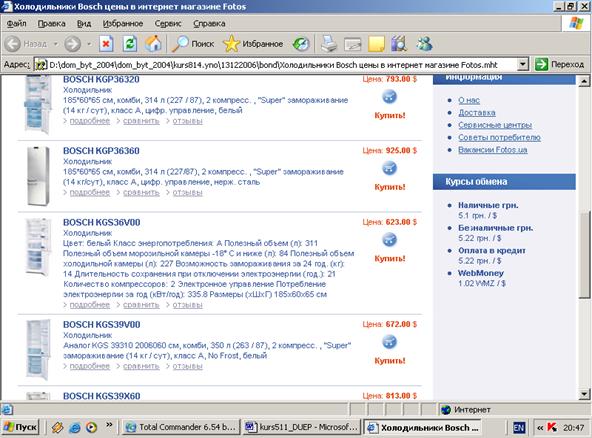
Task: Click the Forward arrow toolbar button
Action: click(72, 44)
